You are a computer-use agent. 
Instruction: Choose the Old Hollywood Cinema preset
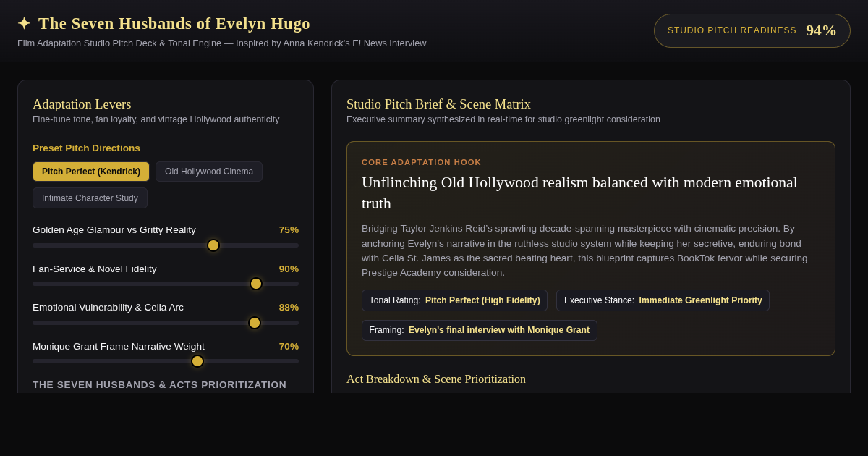pyautogui.click(x=209, y=172)
